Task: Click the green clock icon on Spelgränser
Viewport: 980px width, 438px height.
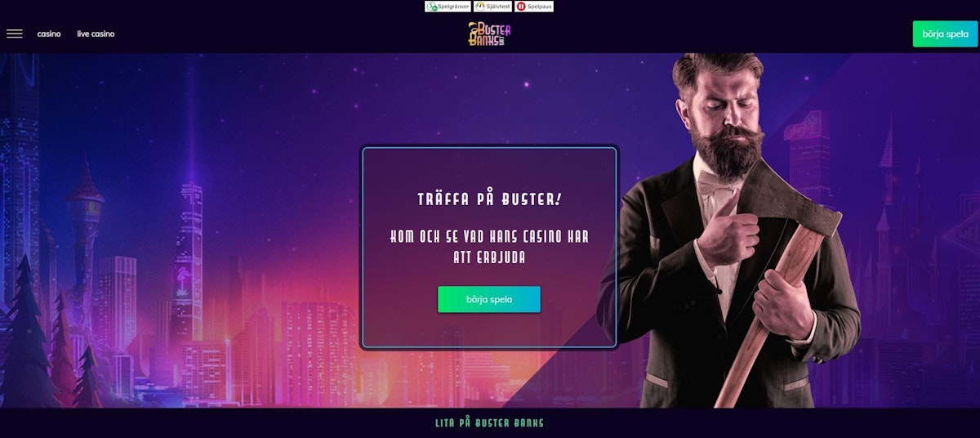Action: (431, 7)
